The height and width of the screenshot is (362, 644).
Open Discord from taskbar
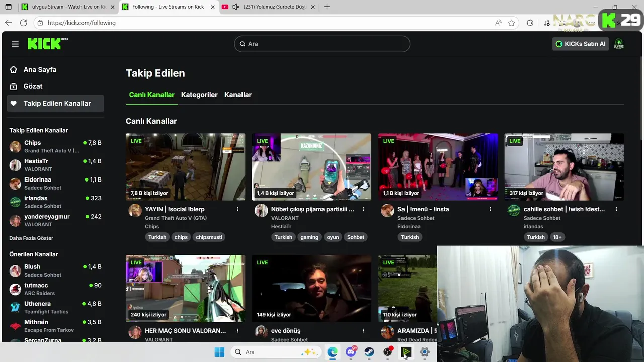coord(351,352)
